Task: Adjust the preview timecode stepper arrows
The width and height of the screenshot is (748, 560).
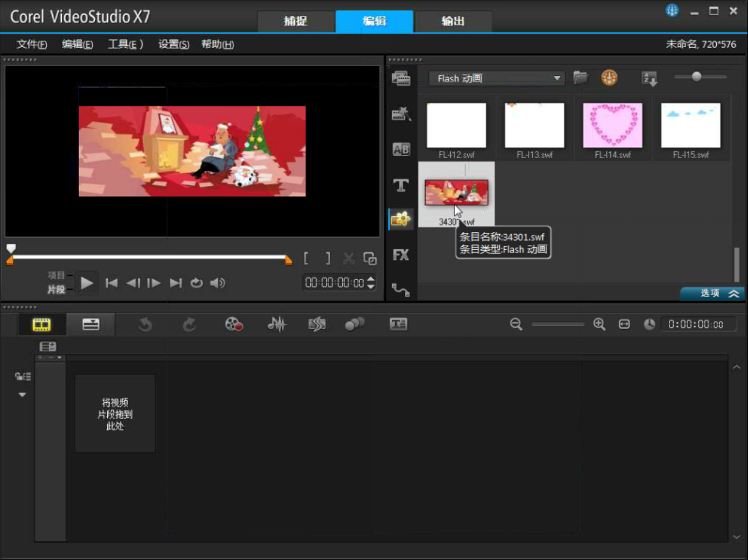Action: (370, 283)
